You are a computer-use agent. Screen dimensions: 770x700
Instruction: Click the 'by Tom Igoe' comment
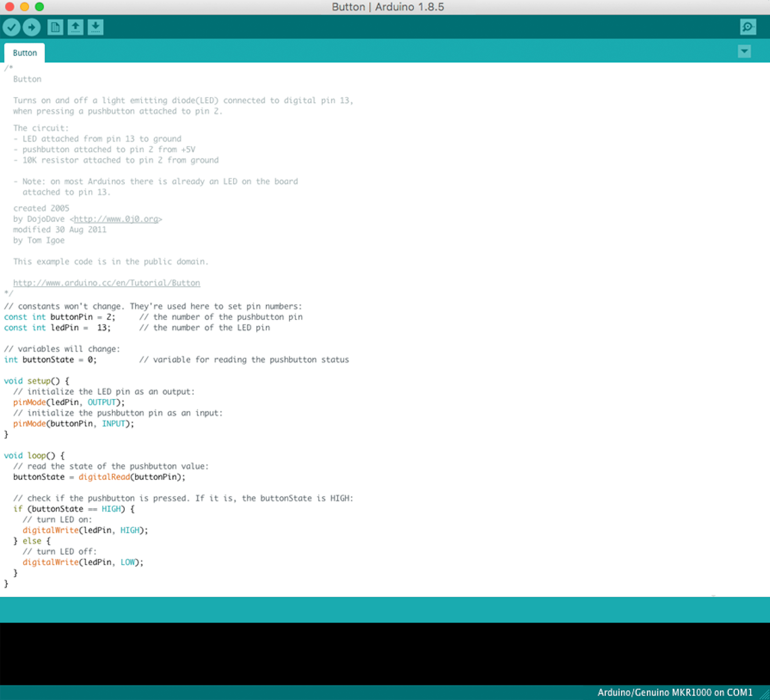pyautogui.click(x=39, y=241)
